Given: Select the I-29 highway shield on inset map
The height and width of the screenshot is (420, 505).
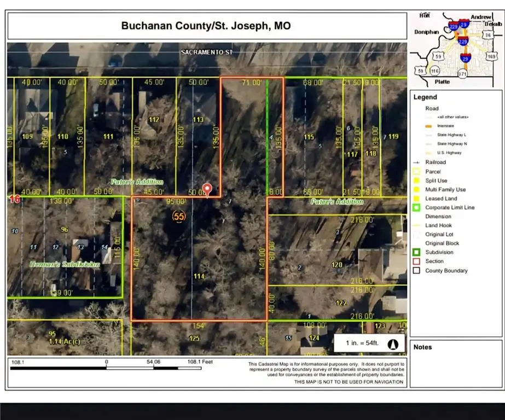Looking at the screenshot, I should (464, 25).
